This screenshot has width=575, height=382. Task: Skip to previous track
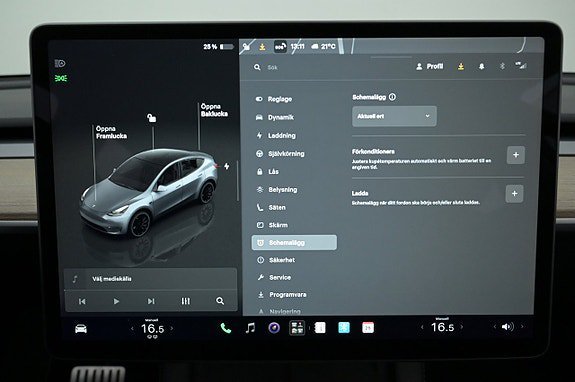click(x=82, y=301)
